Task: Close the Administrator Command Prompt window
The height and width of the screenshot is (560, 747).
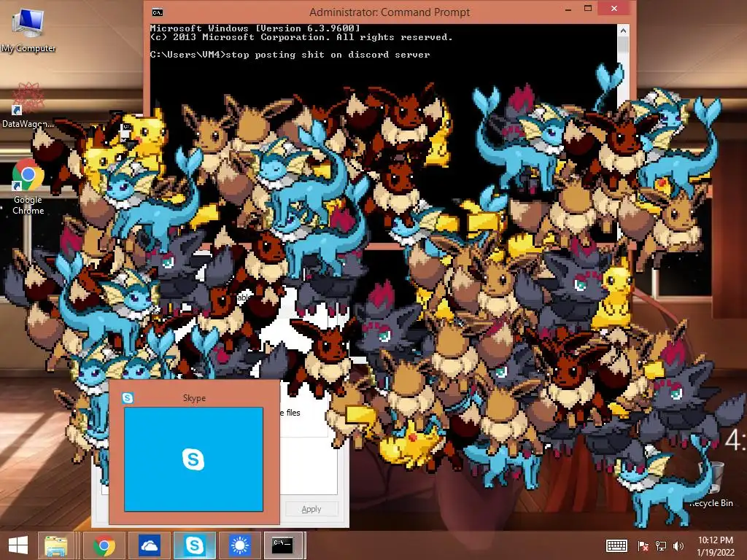Action: pos(614,9)
